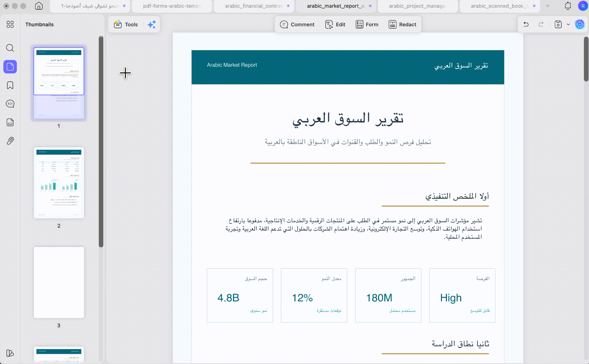Switch to pdf-forms-arabic-temp tab

pyautogui.click(x=172, y=6)
